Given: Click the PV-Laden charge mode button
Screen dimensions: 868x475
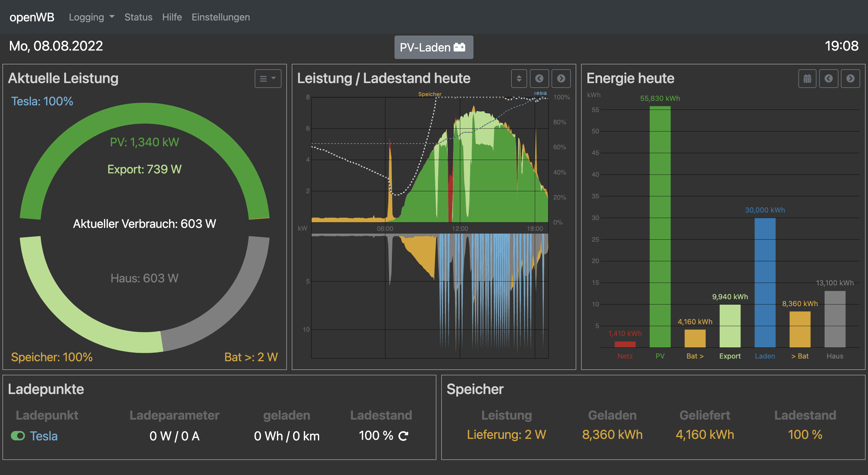Looking at the screenshot, I should pyautogui.click(x=433, y=48).
